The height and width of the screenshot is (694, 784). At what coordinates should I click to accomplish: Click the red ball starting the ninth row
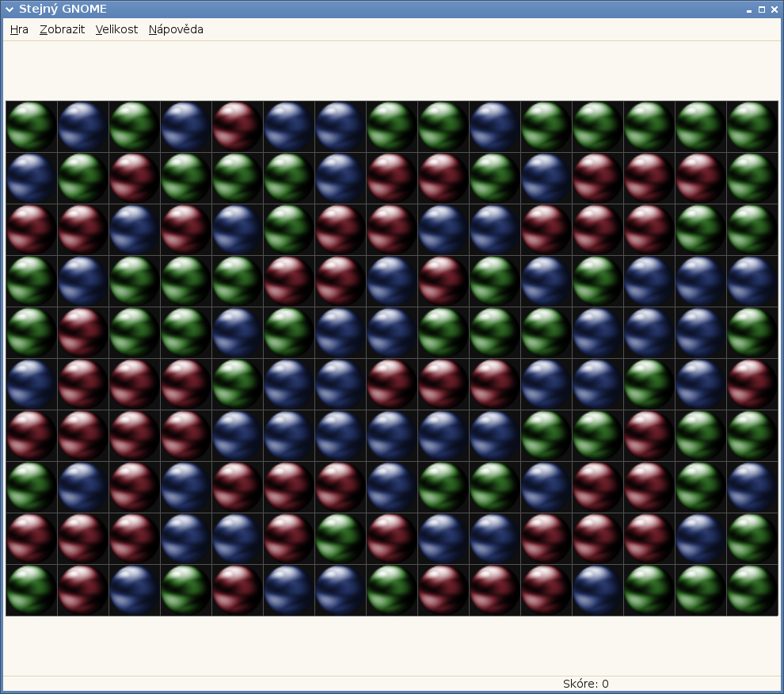point(32,539)
